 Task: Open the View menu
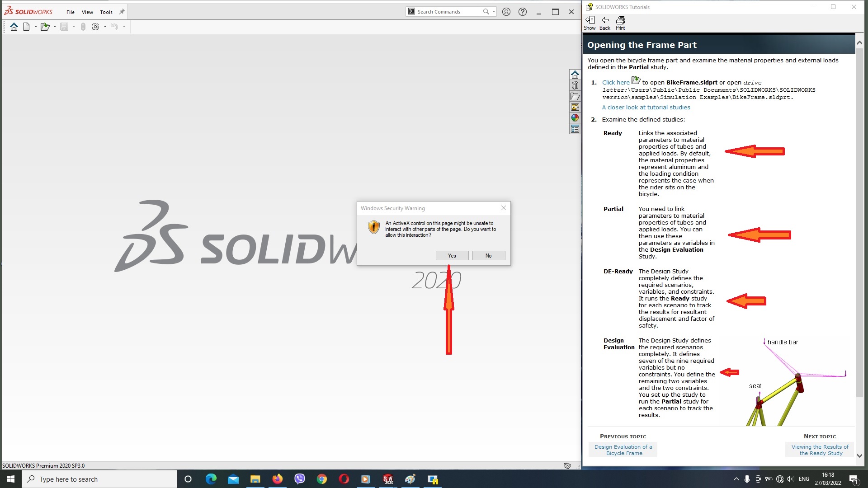click(86, 11)
